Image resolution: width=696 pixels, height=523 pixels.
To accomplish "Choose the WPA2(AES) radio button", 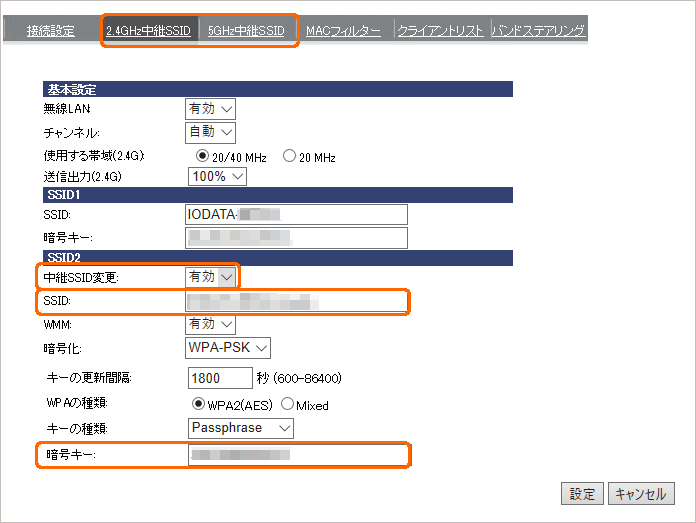I will coord(198,405).
